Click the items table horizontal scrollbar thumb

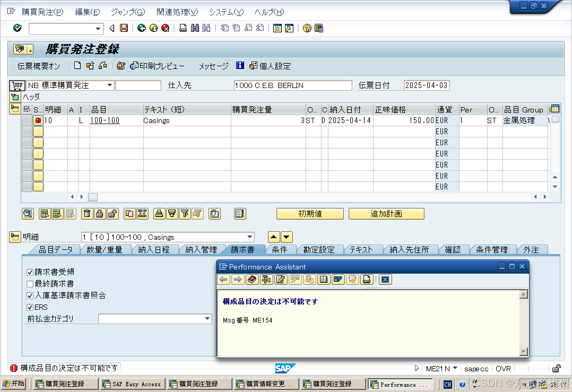pyautogui.click(x=93, y=197)
